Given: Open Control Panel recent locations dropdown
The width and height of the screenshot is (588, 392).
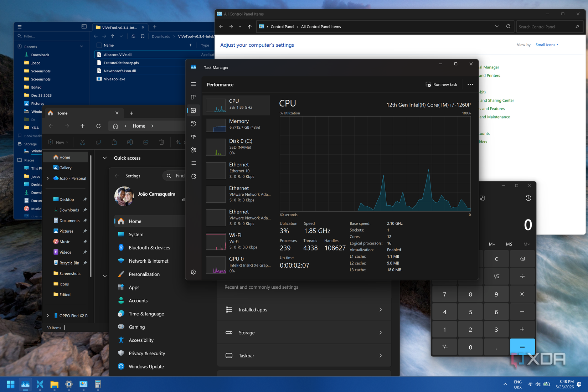Looking at the screenshot, I should pos(240,27).
